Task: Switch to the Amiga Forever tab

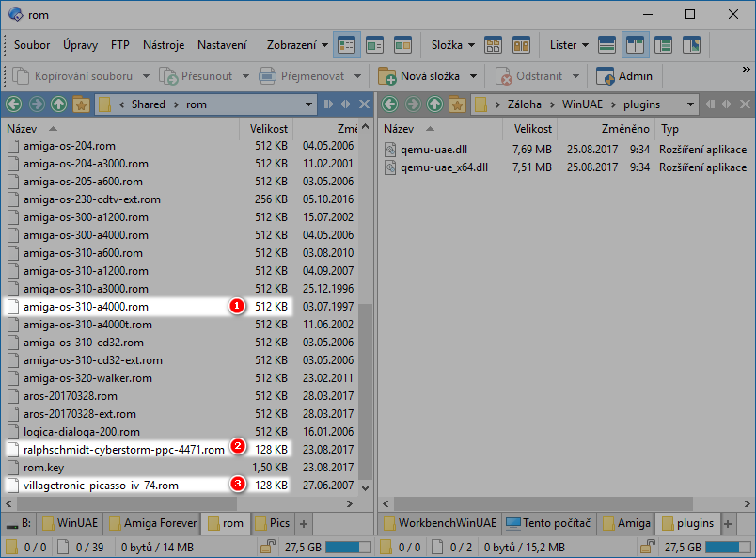Action: [153, 522]
